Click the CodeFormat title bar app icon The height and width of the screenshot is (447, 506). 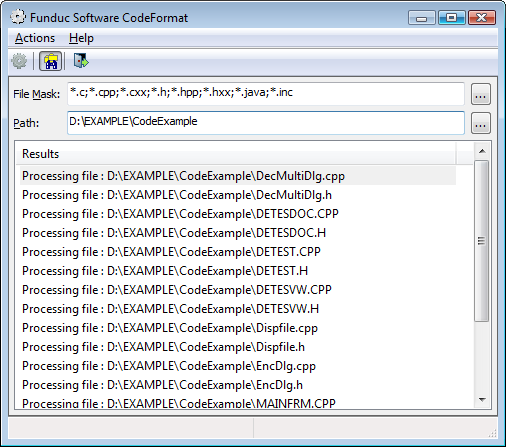pyautogui.click(x=18, y=17)
